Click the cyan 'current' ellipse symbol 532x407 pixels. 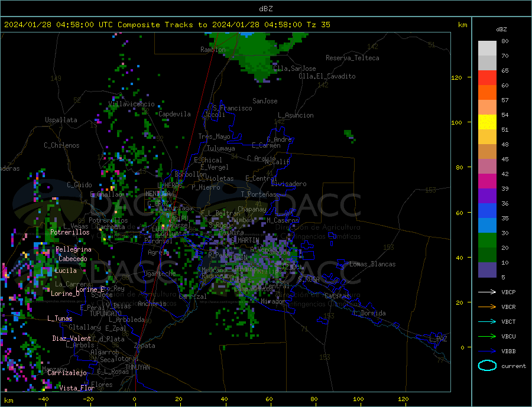(487, 366)
